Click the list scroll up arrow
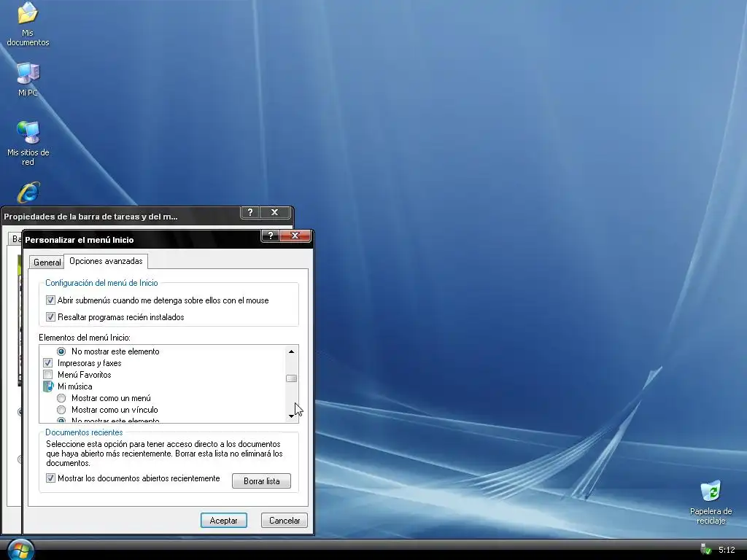 pos(291,351)
